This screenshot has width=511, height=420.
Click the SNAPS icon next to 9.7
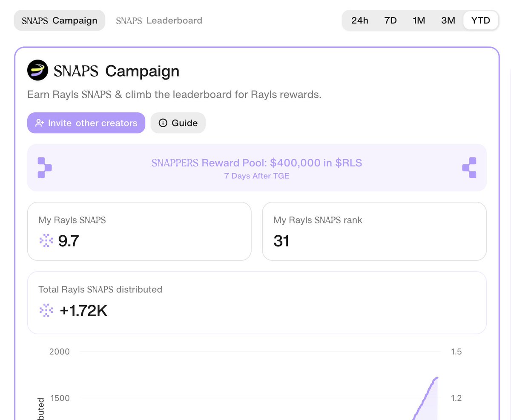(46, 241)
